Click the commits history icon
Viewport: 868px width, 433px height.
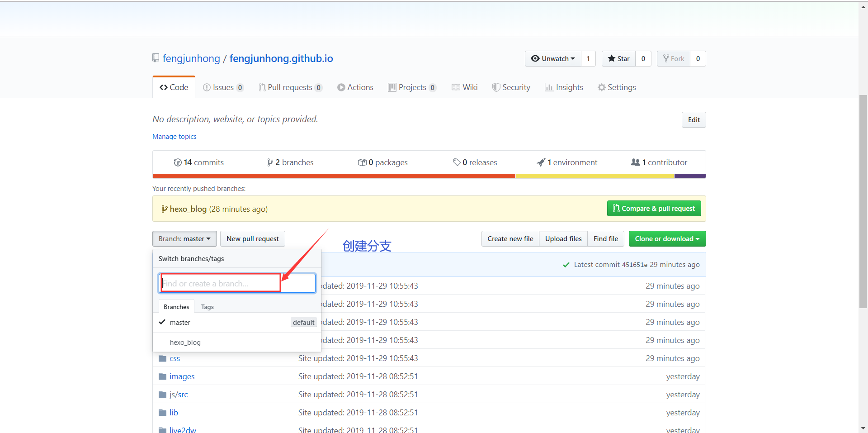click(178, 162)
